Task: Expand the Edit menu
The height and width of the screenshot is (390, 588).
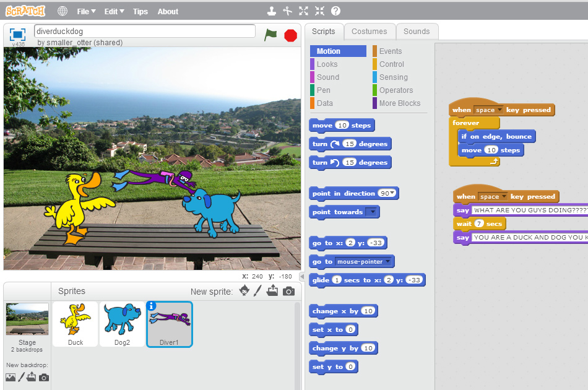Action: click(x=114, y=11)
